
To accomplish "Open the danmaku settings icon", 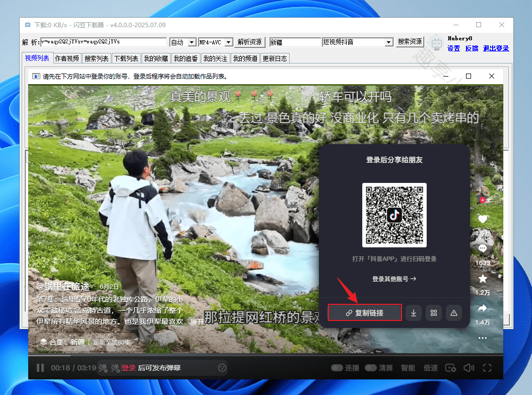I will [x=115, y=368].
